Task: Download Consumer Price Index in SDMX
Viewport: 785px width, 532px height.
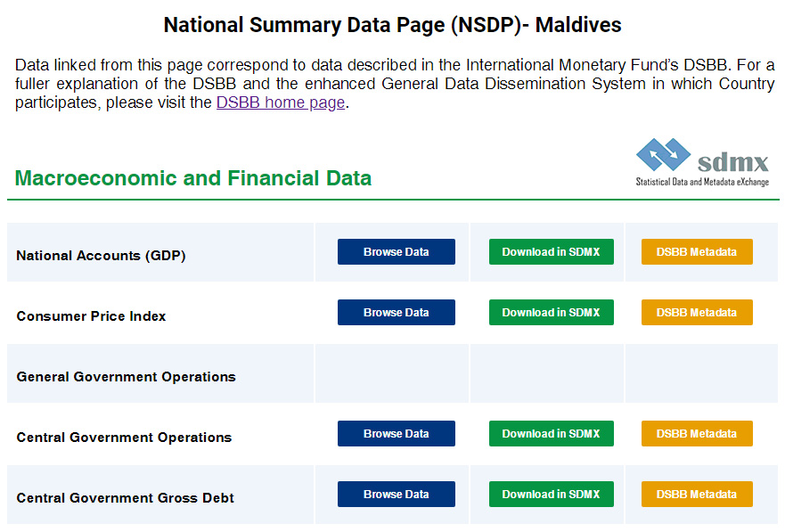Action: [552, 312]
